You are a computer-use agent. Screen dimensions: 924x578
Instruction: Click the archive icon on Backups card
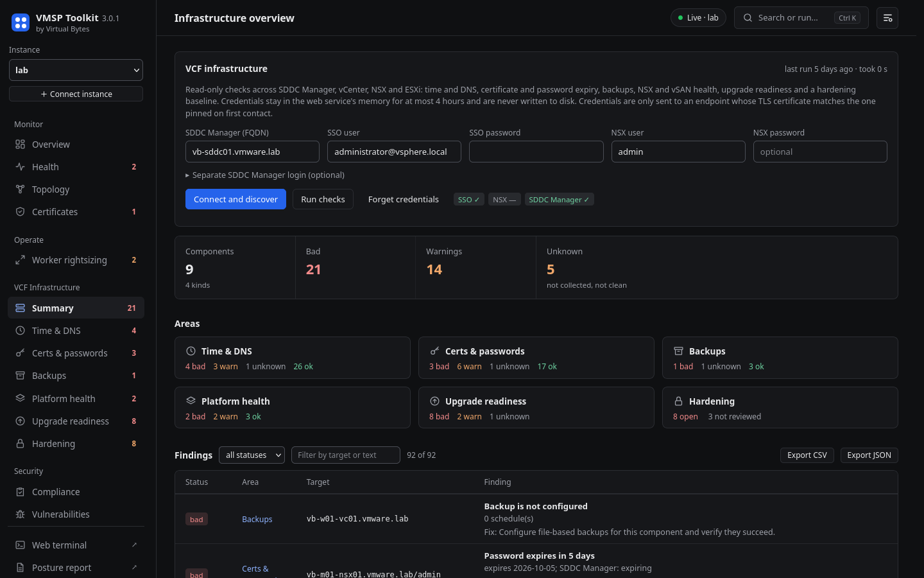[678, 351]
